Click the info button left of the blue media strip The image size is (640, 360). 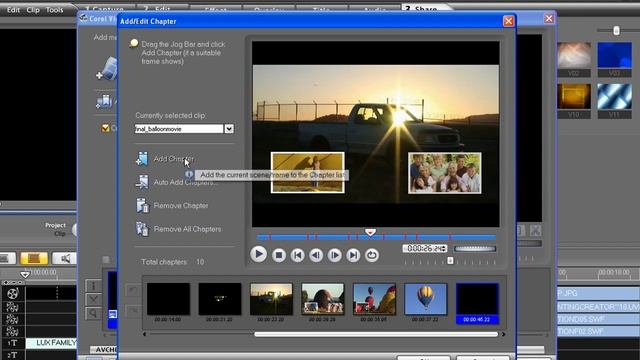pyautogui.click(x=93, y=285)
